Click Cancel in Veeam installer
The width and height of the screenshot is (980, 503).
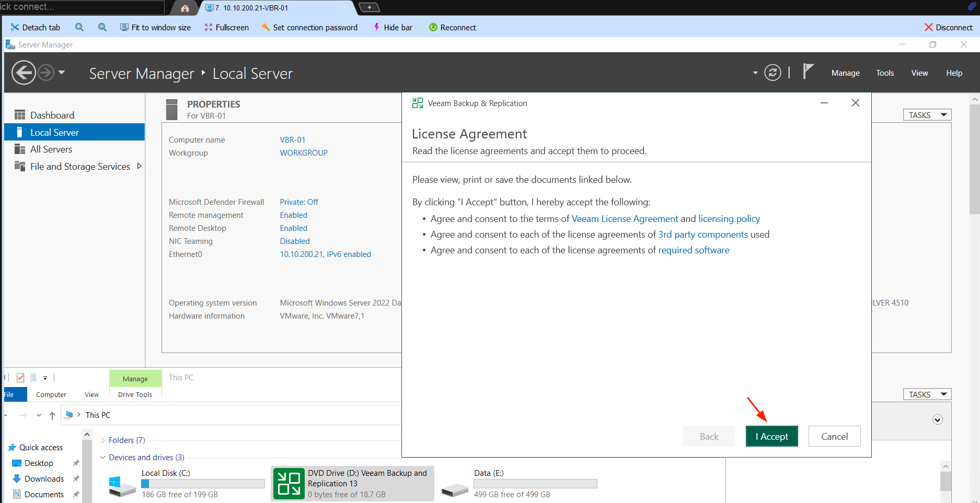[x=835, y=436]
